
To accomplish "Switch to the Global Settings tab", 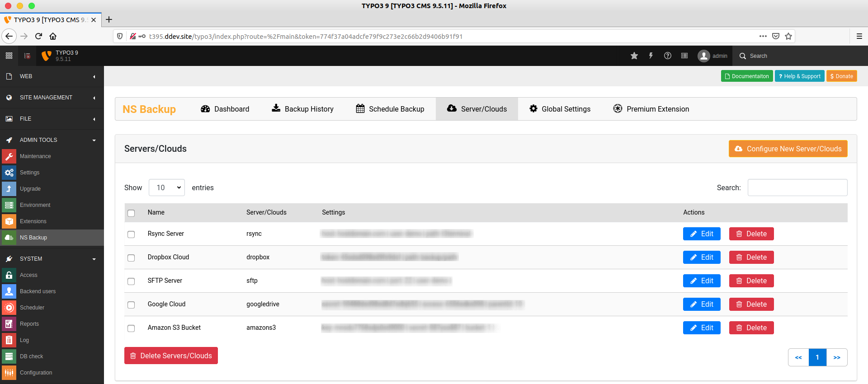I will 560,109.
